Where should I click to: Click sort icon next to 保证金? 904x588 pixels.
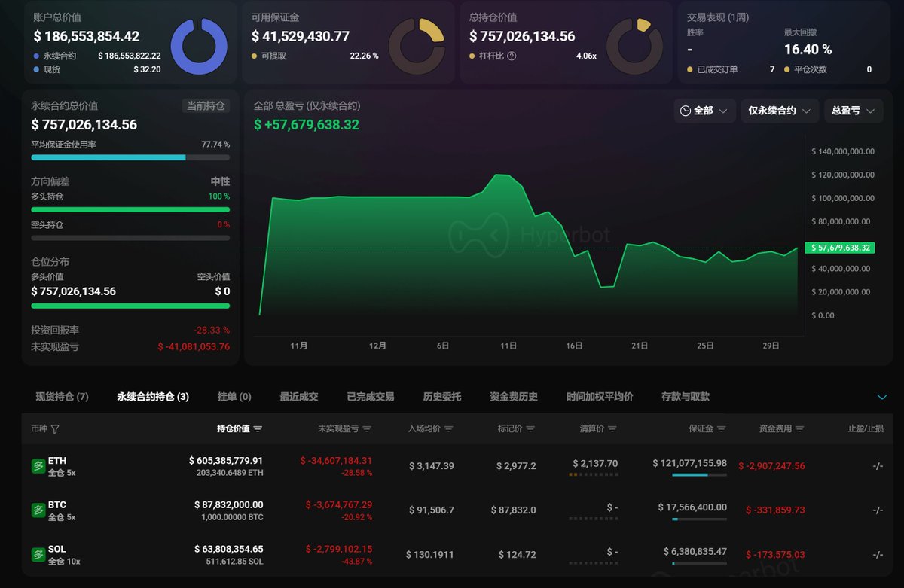pyautogui.click(x=721, y=429)
